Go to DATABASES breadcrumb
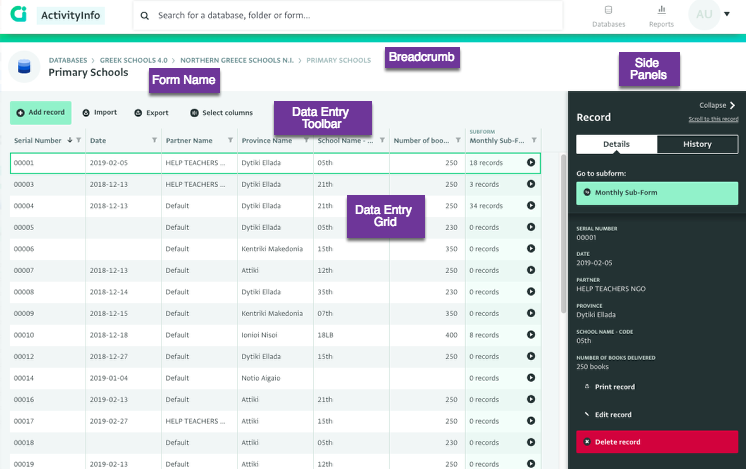 tap(68, 60)
